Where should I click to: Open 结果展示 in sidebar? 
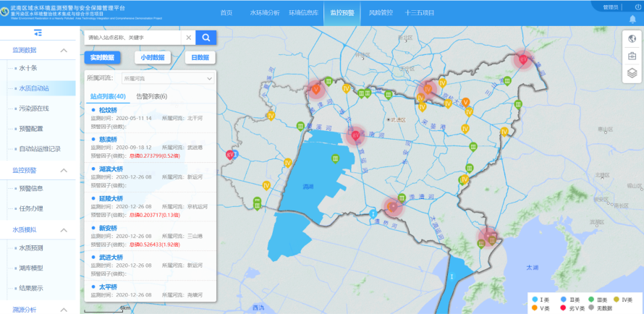tap(31, 288)
